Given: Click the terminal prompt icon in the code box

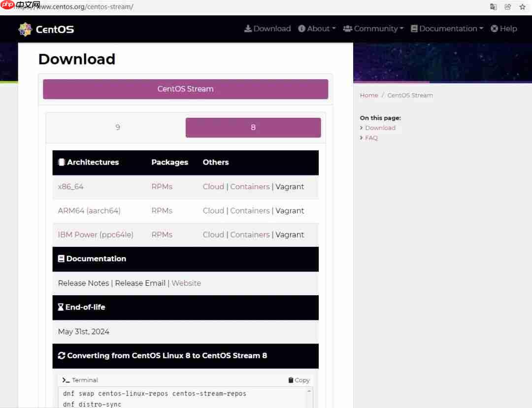Looking at the screenshot, I should [66, 380].
